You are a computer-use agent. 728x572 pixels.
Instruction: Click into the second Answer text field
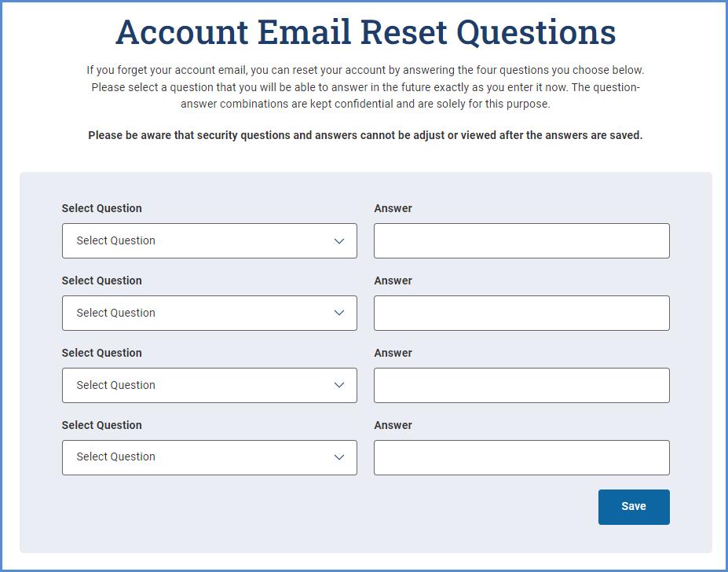[x=521, y=313]
